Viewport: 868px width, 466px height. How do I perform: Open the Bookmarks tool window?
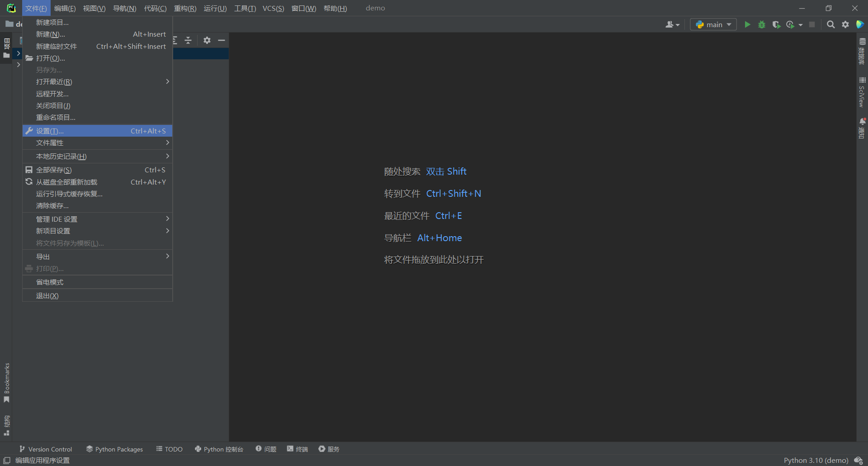tap(6, 383)
